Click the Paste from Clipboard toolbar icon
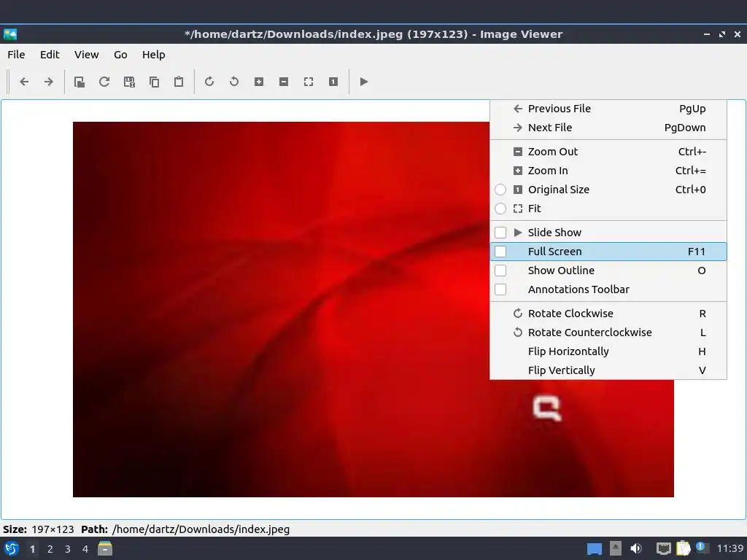Screen dimensions: 747x560 click(179, 82)
